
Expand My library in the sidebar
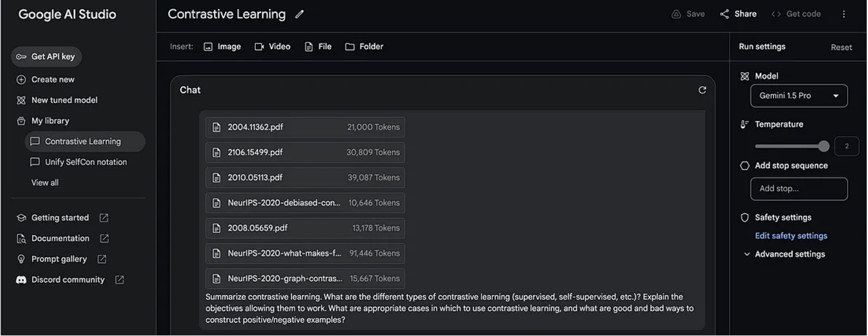click(x=50, y=121)
